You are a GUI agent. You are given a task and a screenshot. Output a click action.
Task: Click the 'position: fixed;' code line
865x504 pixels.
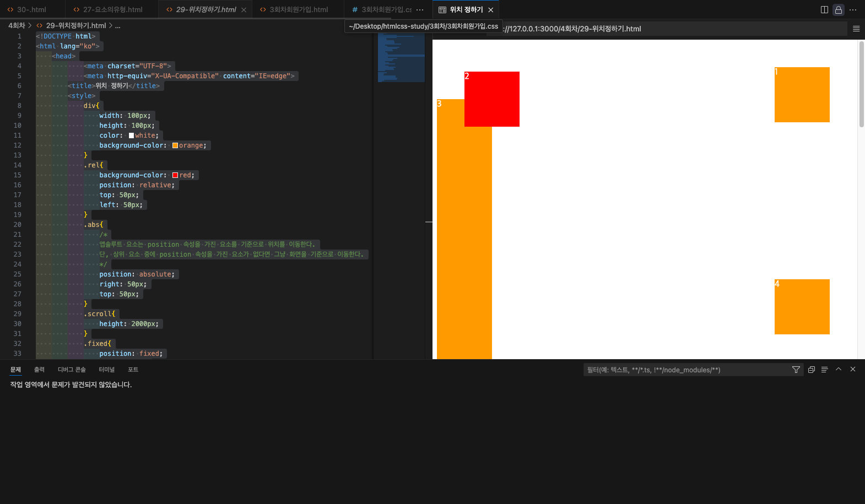point(131,354)
